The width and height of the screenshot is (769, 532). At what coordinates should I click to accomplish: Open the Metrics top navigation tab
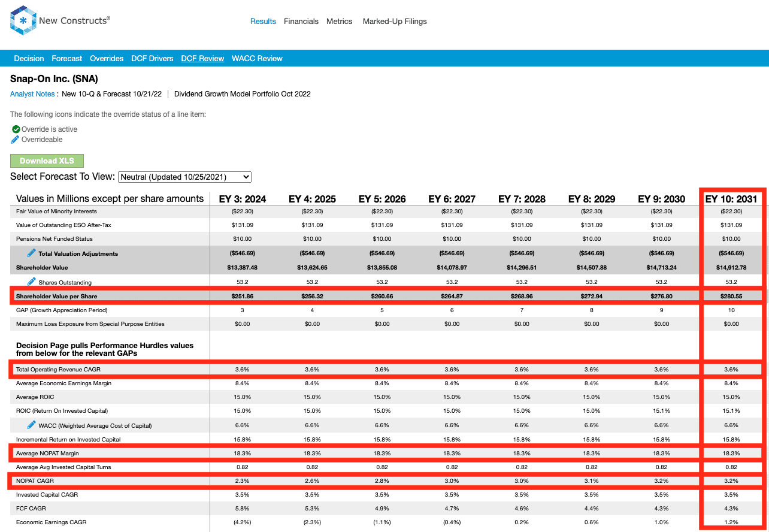click(339, 22)
